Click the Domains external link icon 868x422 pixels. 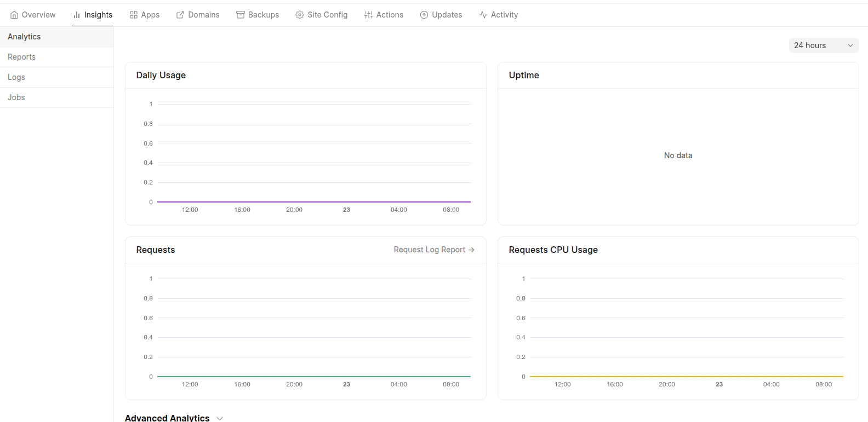tap(180, 15)
